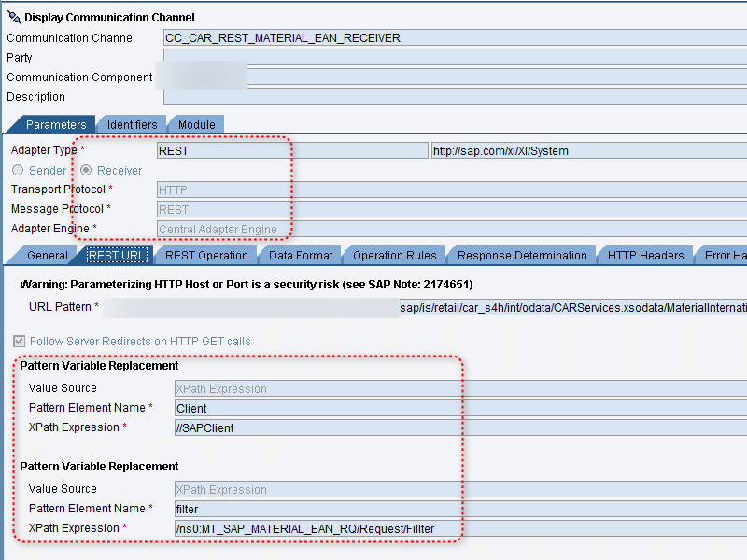Select the Receiver radio button
Screen dimensions: 747x560
pos(87,171)
